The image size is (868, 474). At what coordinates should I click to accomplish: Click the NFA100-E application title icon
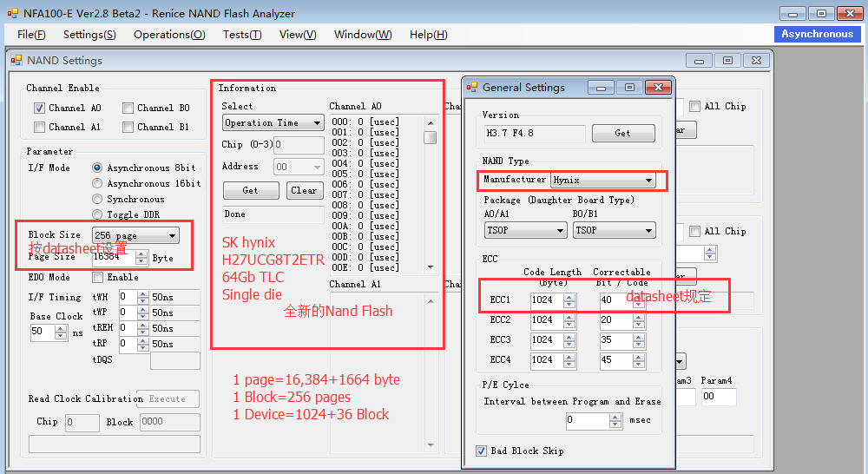13,13
